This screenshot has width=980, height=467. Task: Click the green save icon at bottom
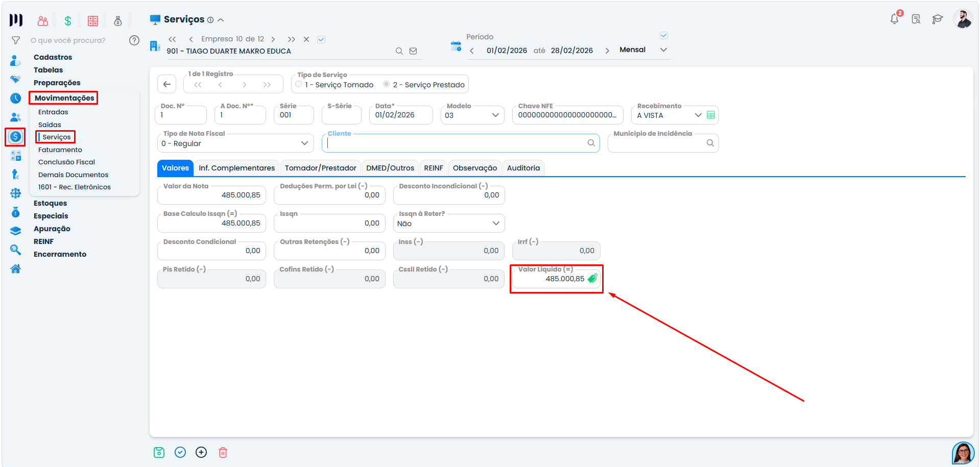coord(159,452)
